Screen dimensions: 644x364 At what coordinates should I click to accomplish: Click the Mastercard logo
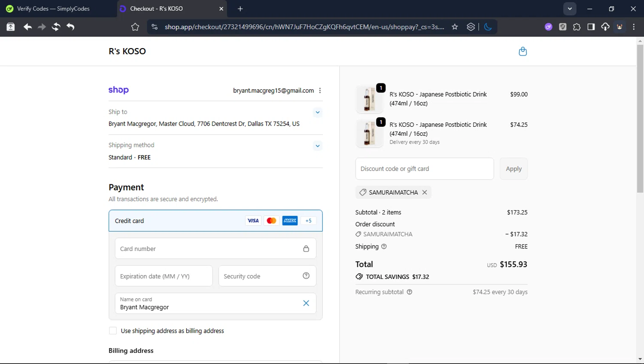271,221
